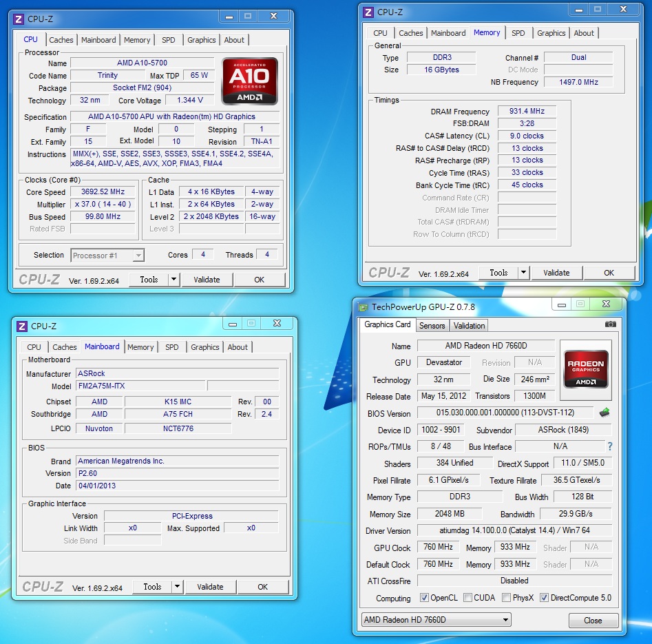
Task: Click the memory Size value 16 GBytes
Action: [x=441, y=70]
